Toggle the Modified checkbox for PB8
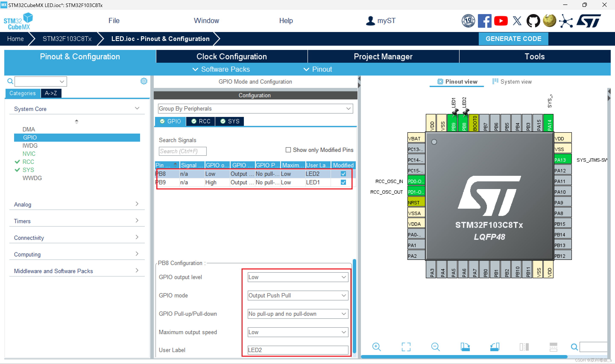The height and width of the screenshot is (364, 615). (x=343, y=174)
